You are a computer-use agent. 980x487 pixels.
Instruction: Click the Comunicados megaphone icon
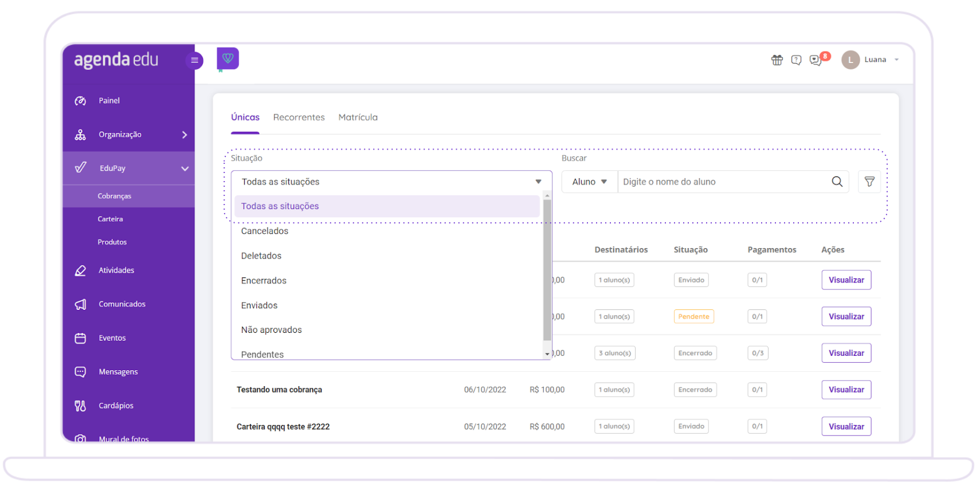click(80, 304)
